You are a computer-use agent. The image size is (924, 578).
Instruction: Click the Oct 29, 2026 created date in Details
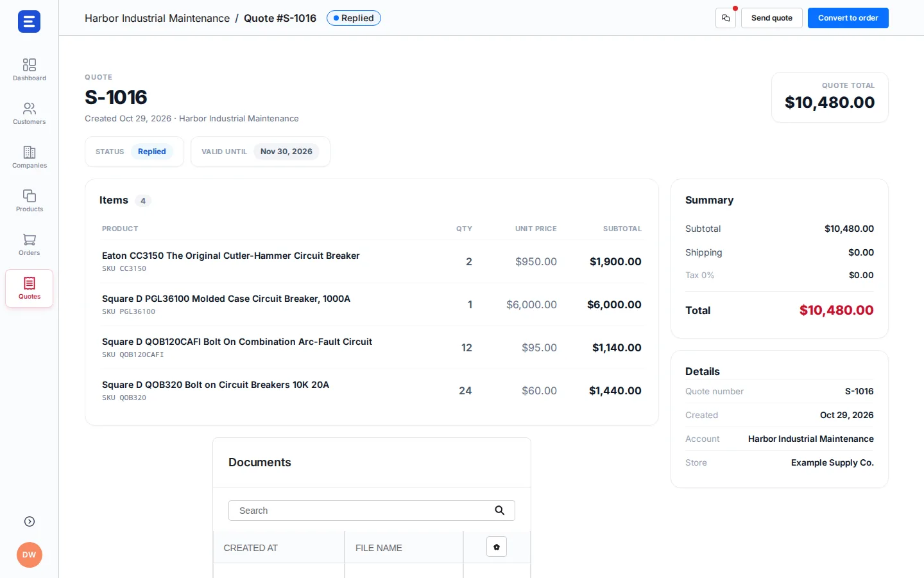[847, 415]
